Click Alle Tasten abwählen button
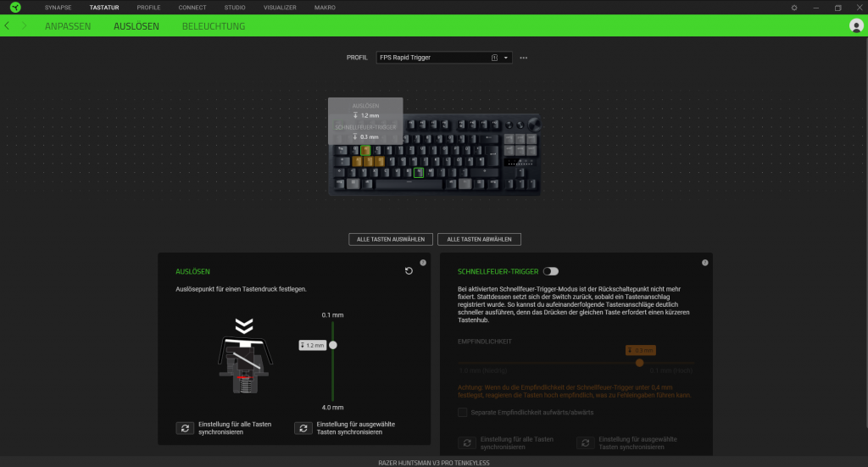Image resolution: width=868 pixels, height=467 pixels. click(479, 239)
